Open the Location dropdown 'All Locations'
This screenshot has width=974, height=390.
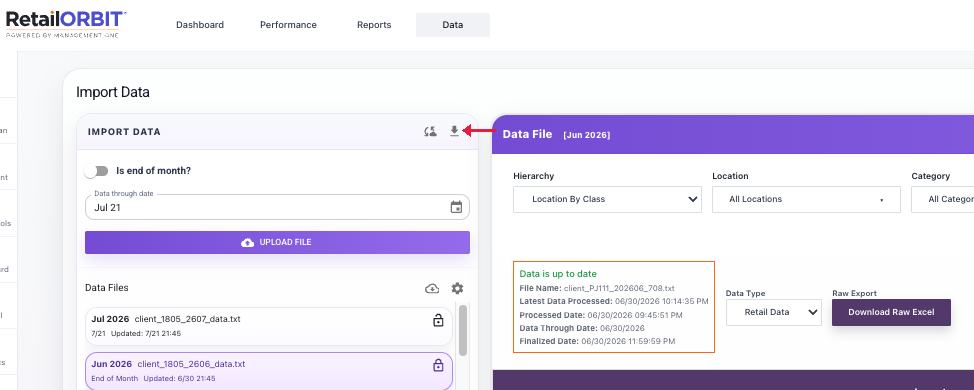806,199
